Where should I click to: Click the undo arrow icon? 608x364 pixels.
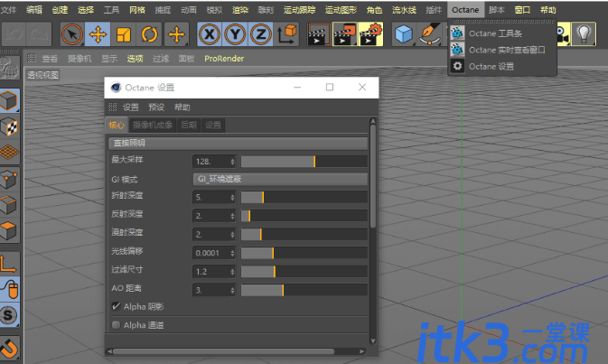14,34
